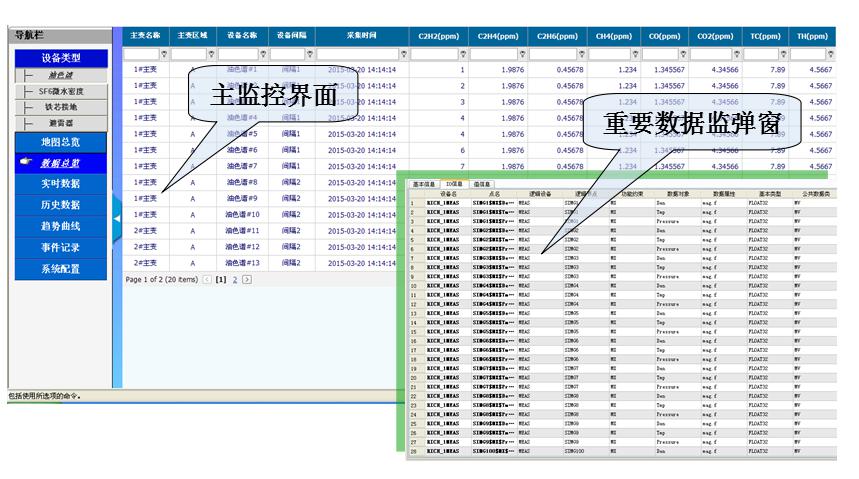The height and width of the screenshot is (479, 859).
Task: Click the 点名 column header in popup table
Action: pyautogui.click(x=494, y=194)
